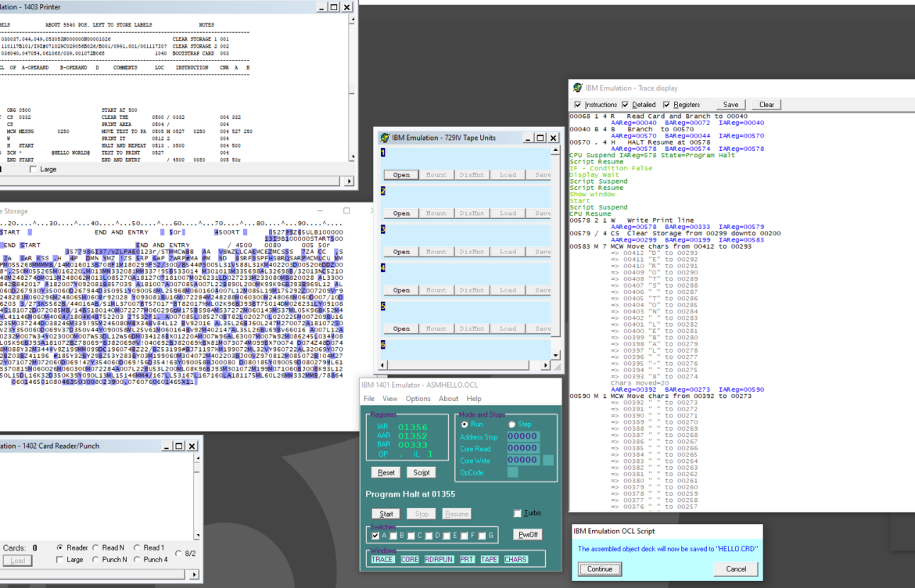The image size is (915, 588).
Task: Click the right arrow of the 1403 Printer horizontal scrollbar
Action: 349,181
